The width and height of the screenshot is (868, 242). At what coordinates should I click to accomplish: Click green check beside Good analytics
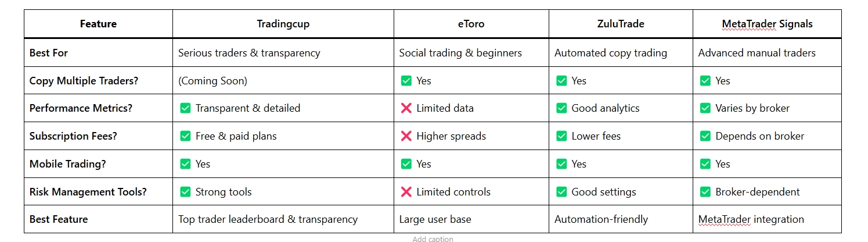561,108
